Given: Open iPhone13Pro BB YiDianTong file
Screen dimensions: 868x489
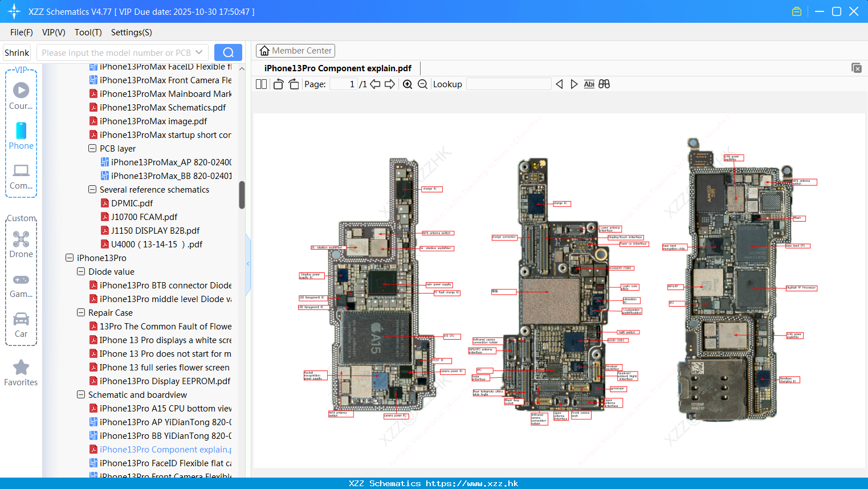Looking at the screenshot, I should point(165,435).
